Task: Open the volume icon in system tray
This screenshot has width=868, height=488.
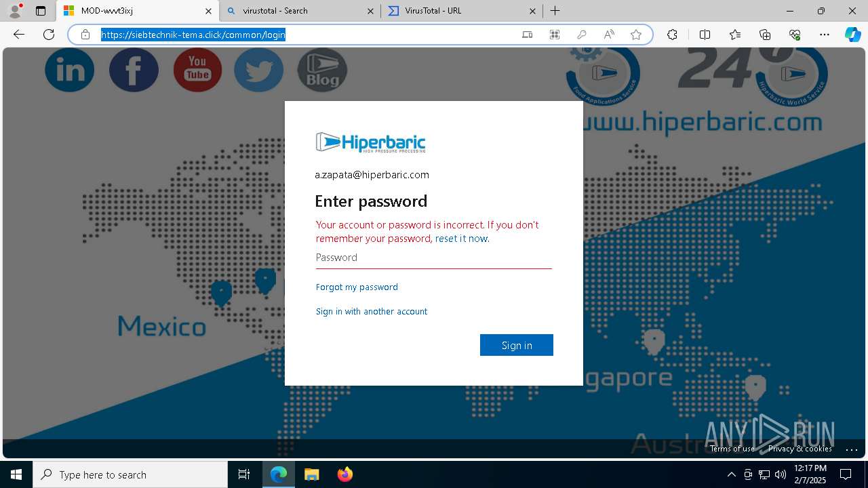Action: click(x=781, y=474)
